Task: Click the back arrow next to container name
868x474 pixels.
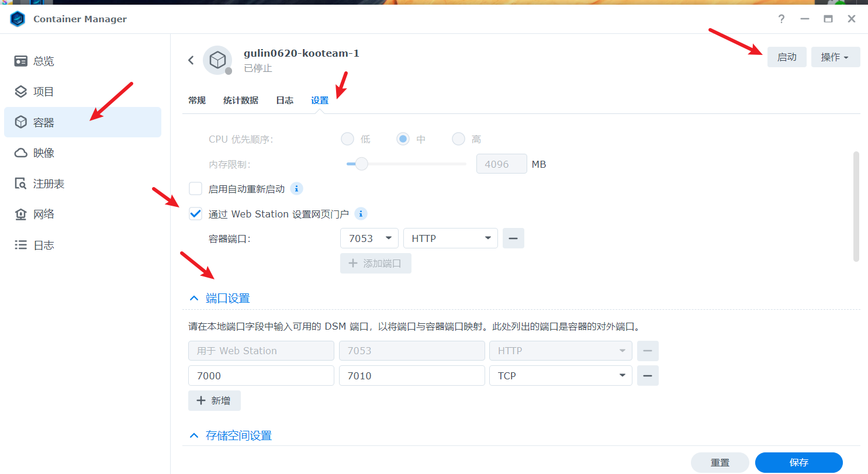Action: point(191,60)
